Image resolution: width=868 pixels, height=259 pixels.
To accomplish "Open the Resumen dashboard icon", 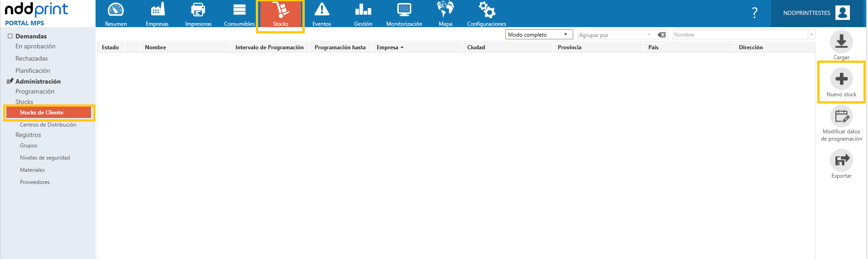I will [116, 10].
